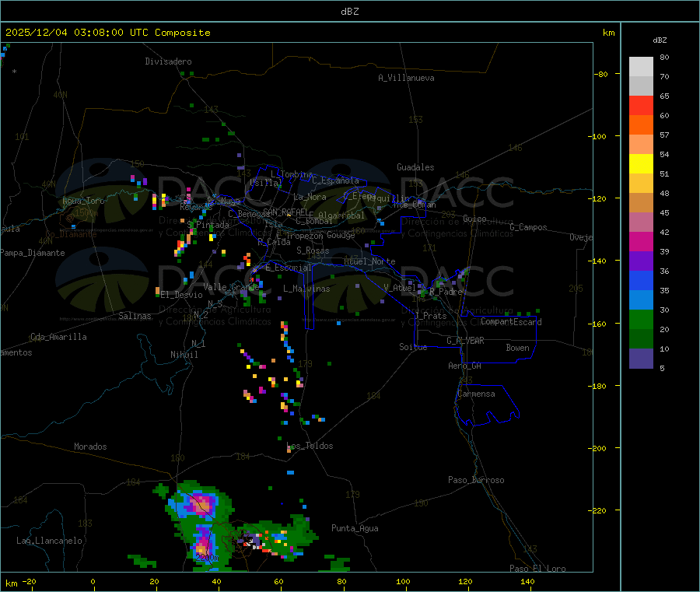This screenshot has height=592, width=700.
Task: Pick the green 20 dBZ color swatch
Action: coord(641,319)
